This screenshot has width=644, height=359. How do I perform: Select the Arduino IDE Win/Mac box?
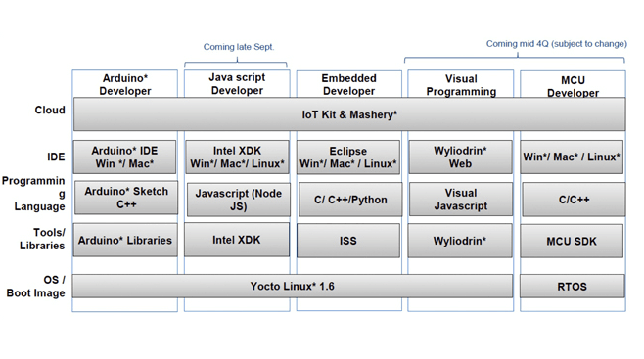click(125, 157)
